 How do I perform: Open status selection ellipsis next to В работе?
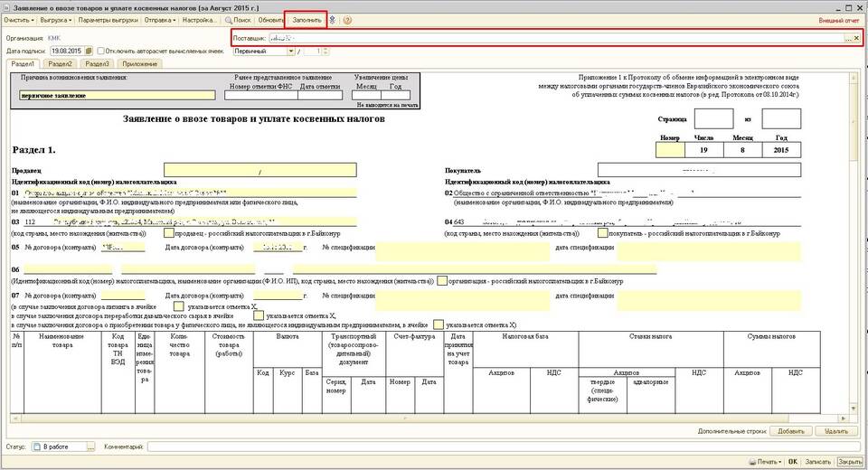tap(90, 446)
